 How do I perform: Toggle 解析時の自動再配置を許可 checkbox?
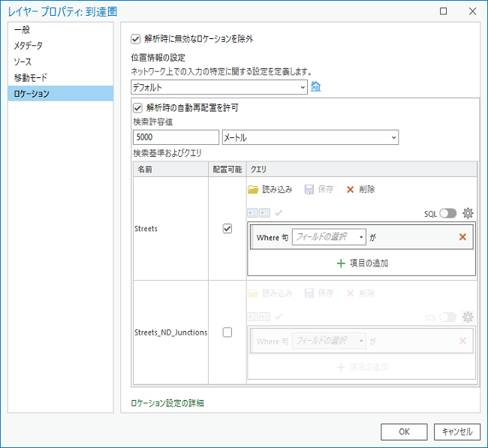tap(137, 107)
